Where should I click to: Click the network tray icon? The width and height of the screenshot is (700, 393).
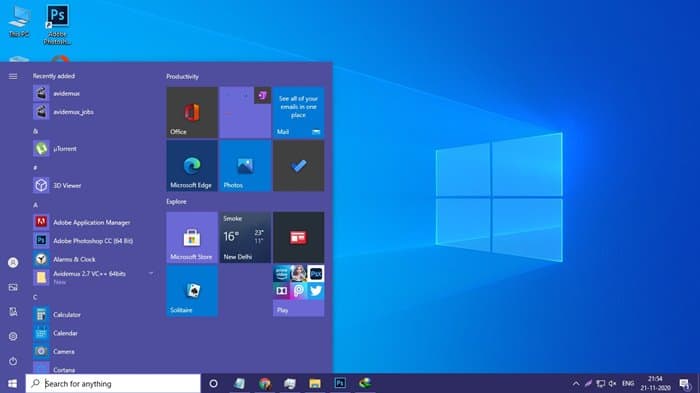tap(601, 383)
